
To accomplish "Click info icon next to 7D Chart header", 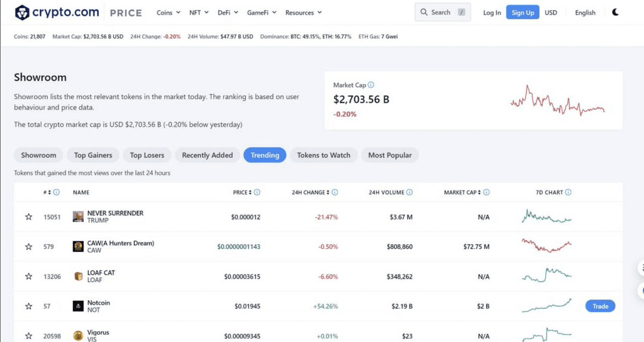I will point(568,192).
